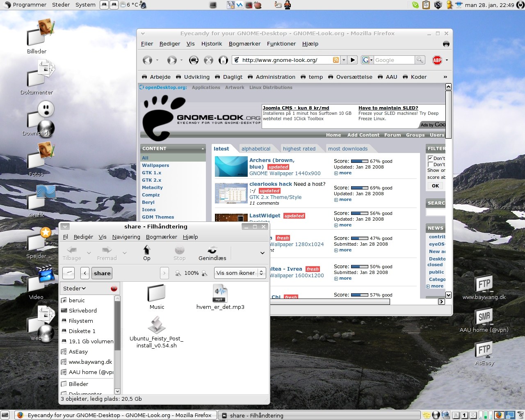The height and width of the screenshot is (420, 525).
Task: Open the Administration bookmark folder
Action: click(272, 77)
